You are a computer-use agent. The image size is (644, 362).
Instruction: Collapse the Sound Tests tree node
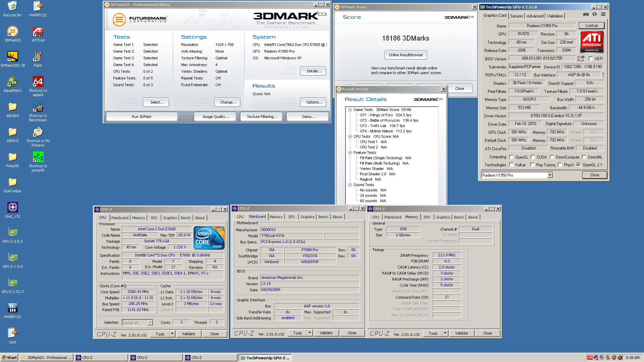tap(350, 185)
